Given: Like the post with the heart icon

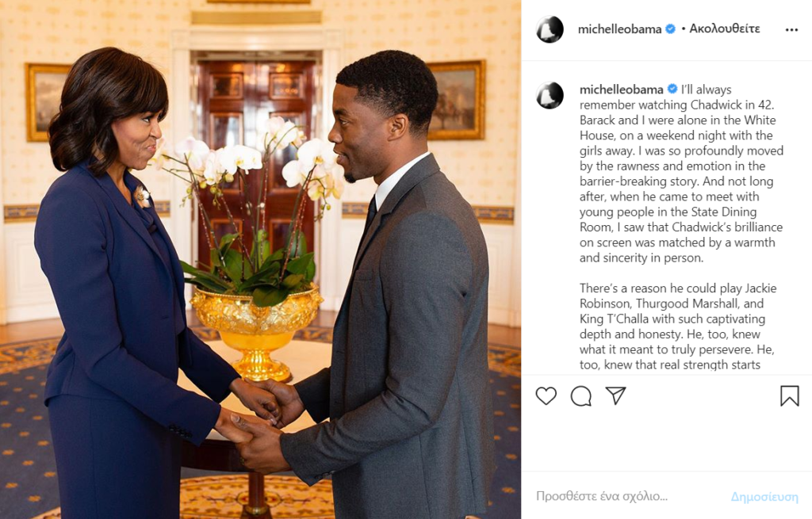Looking at the screenshot, I should click(x=546, y=396).
